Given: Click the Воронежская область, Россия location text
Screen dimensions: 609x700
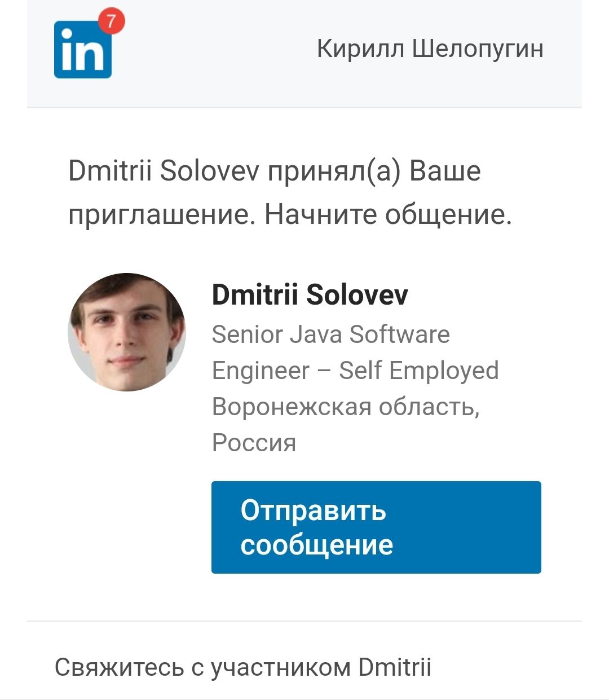Looking at the screenshot, I should tap(346, 424).
